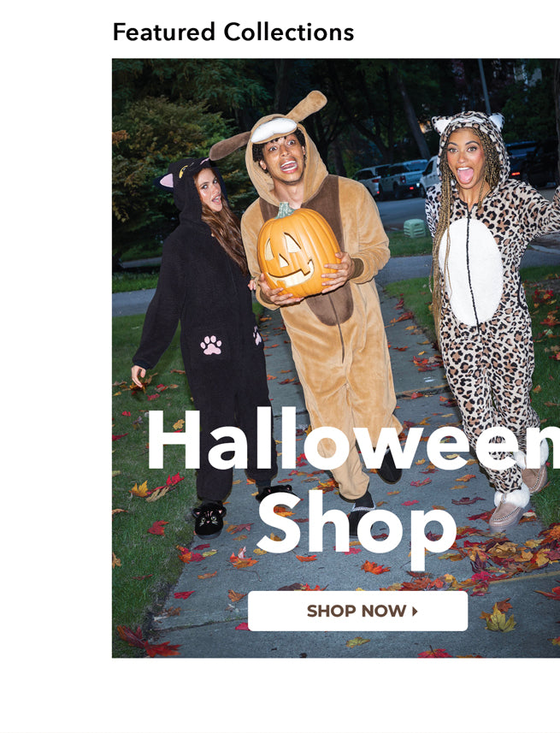This screenshot has width=560, height=733.
Task: Click the carved jack-o'-lantern pumpkin
Action: [x=298, y=251]
